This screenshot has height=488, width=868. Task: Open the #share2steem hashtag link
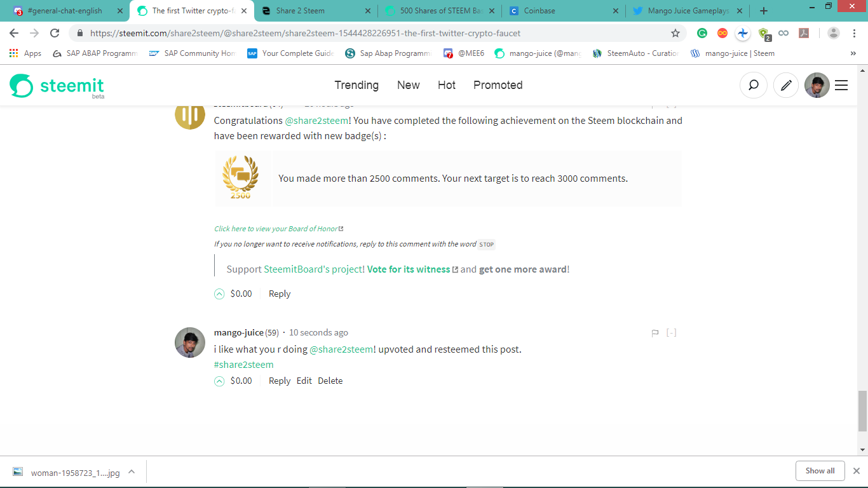(244, 365)
